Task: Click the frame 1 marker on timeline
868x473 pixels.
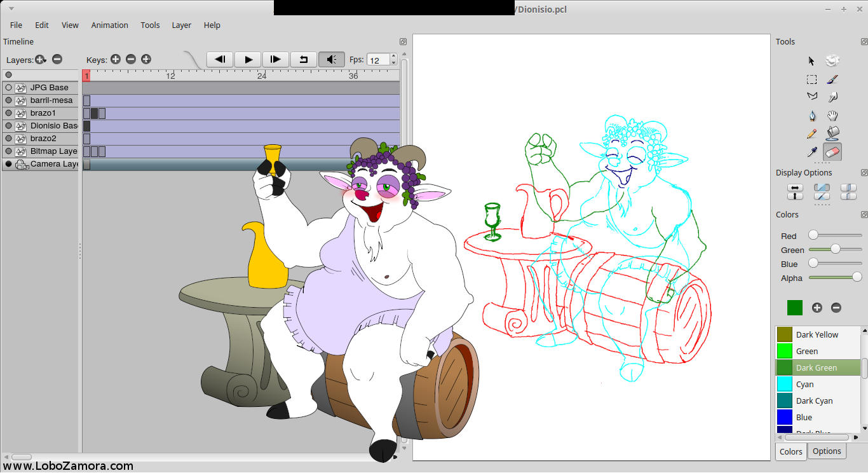Action: [x=86, y=76]
